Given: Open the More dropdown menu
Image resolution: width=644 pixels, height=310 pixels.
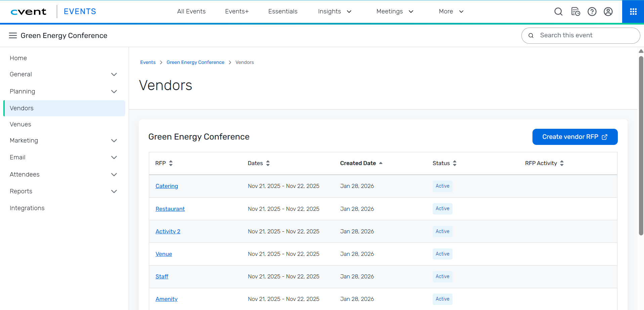Looking at the screenshot, I should [451, 11].
